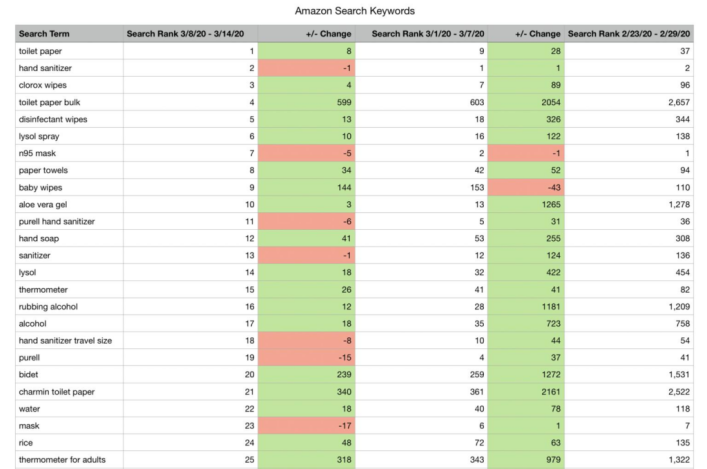This screenshot has height=469, width=707.
Task: Select the green cell showing 2054
Action: coord(528,102)
